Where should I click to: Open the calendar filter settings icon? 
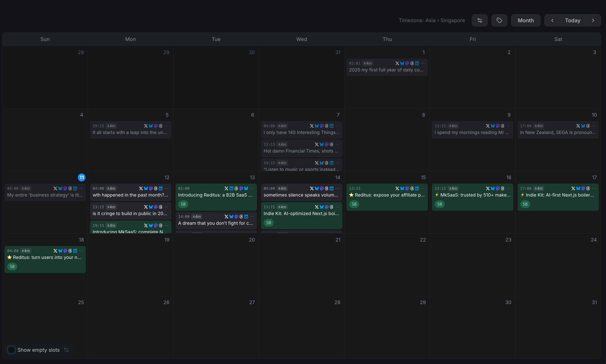click(480, 20)
